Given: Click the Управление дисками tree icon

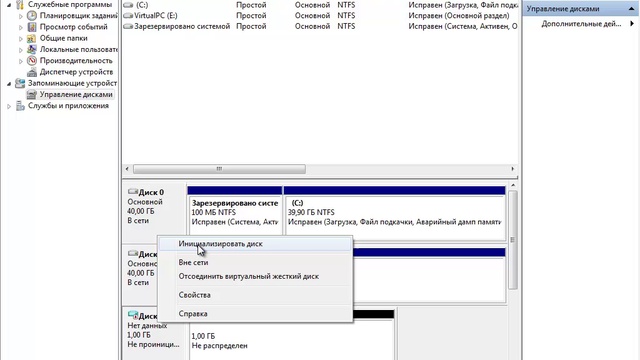Looking at the screenshot, I should (x=32, y=95).
